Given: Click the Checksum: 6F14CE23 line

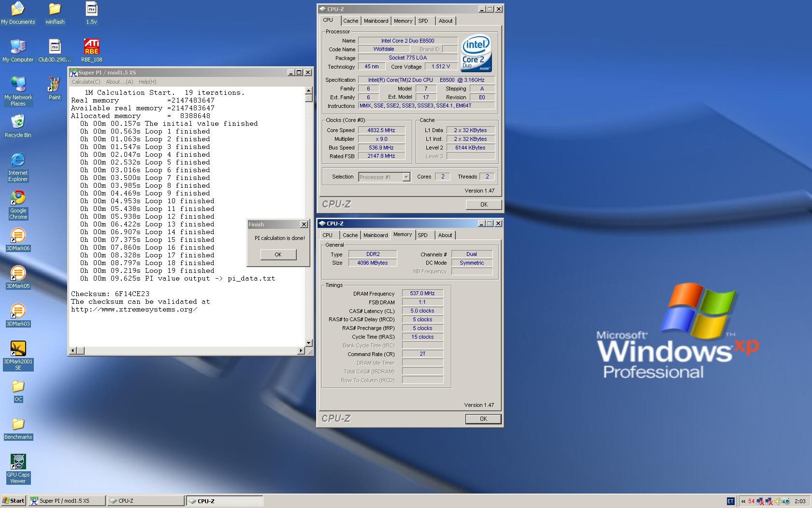Looking at the screenshot, I should (110, 294).
